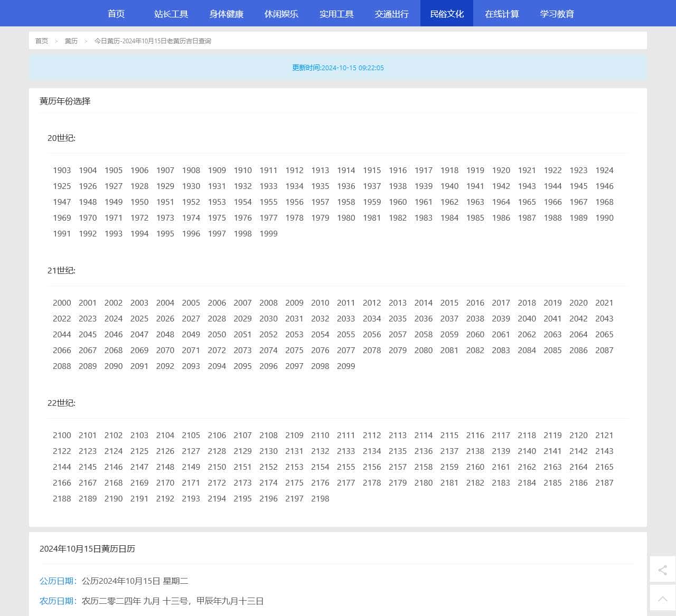Pick year 2198 from 22世纪 list

320,499
